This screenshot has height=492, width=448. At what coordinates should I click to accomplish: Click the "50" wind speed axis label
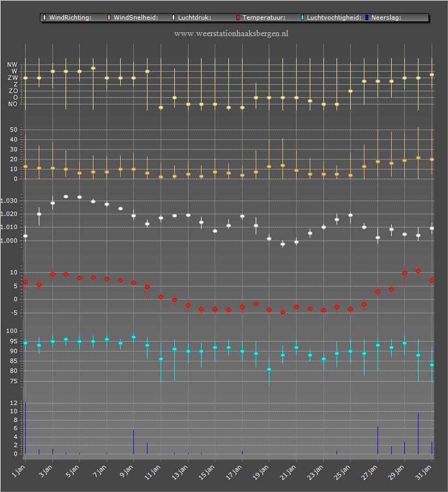point(14,130)
